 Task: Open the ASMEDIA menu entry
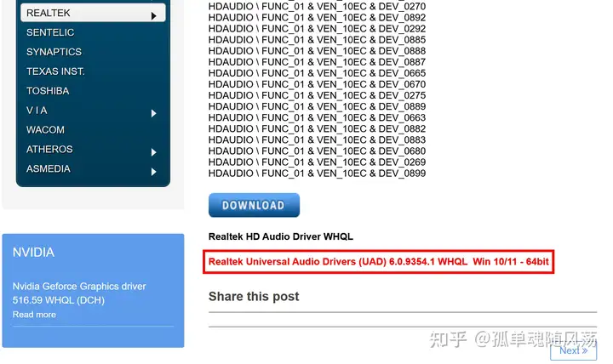point(49,168)
